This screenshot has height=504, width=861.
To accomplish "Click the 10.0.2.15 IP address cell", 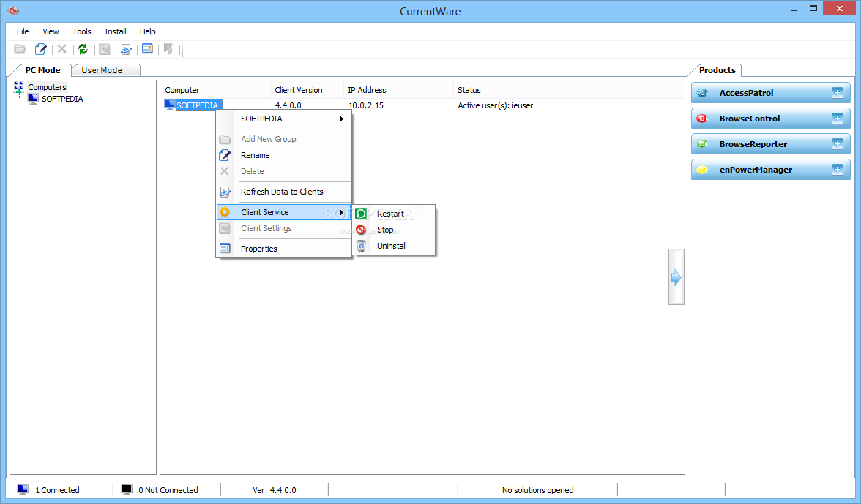I will pyautogui.click(x=366, y=105).
